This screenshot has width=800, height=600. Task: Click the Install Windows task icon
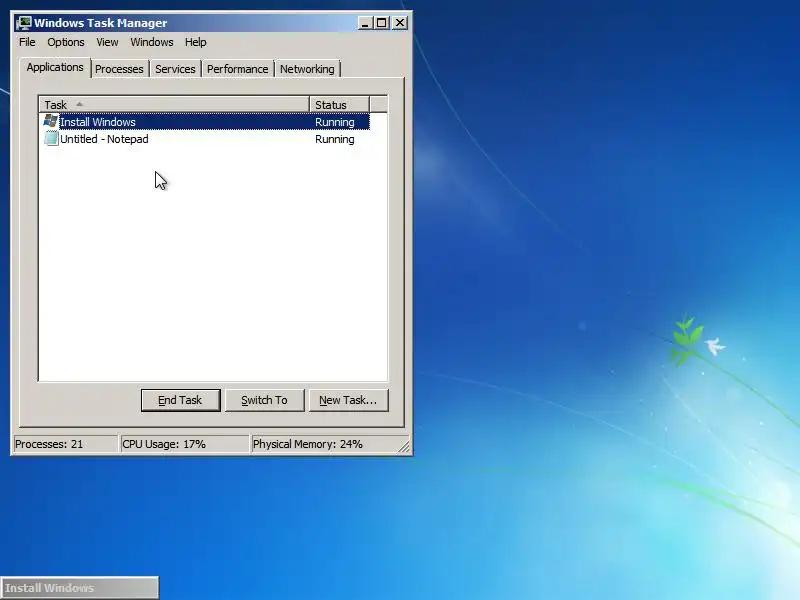click(x=51, y=121)
